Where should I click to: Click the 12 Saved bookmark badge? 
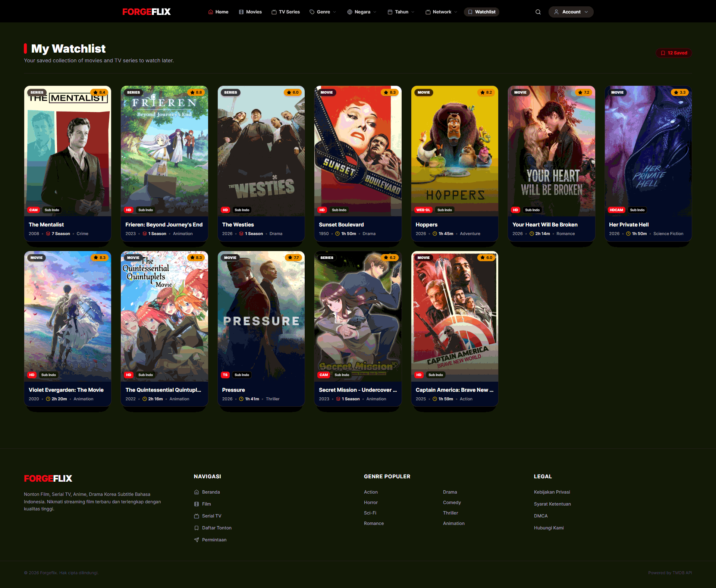pyautogui.click(x=674, y=53)
